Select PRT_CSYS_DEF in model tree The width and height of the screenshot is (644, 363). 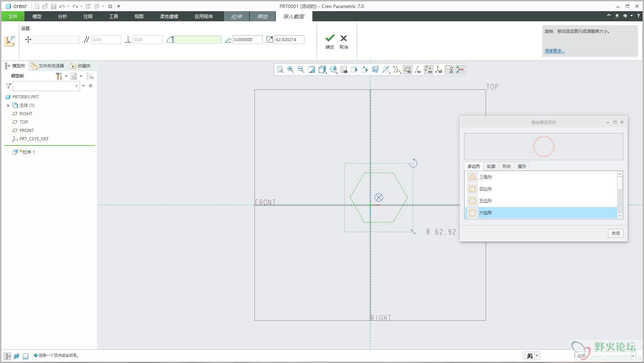[x=34, y=139]
